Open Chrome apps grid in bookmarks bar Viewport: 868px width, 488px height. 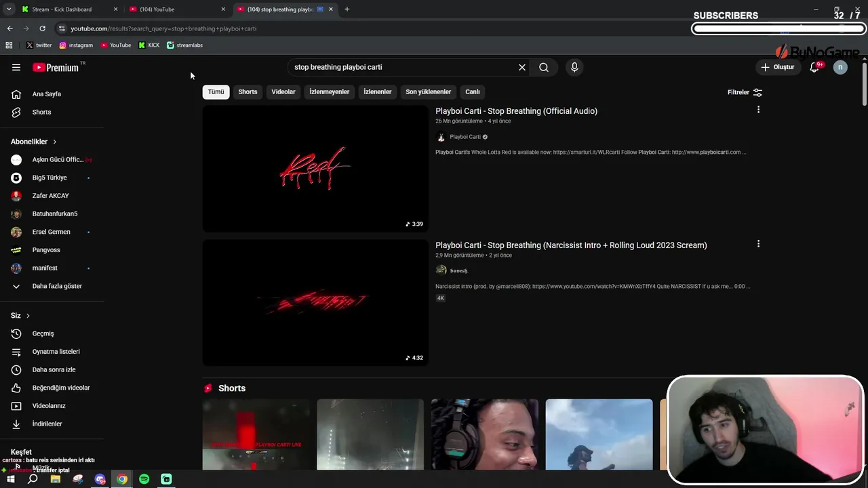click(9, 45)
